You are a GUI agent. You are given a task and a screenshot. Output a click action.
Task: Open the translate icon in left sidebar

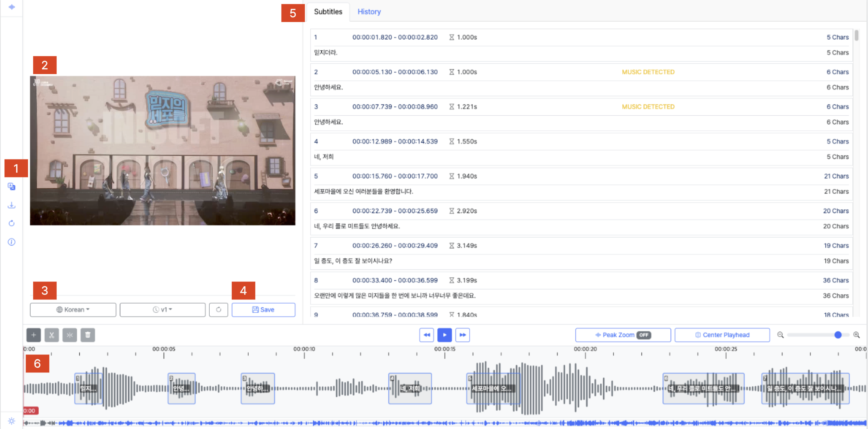12,186
